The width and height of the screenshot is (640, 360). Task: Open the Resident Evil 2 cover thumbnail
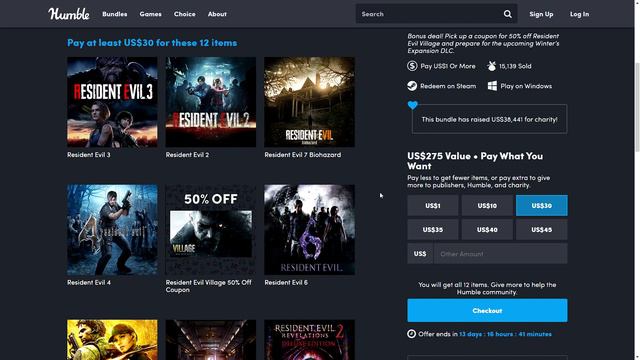tap(211, 102)
